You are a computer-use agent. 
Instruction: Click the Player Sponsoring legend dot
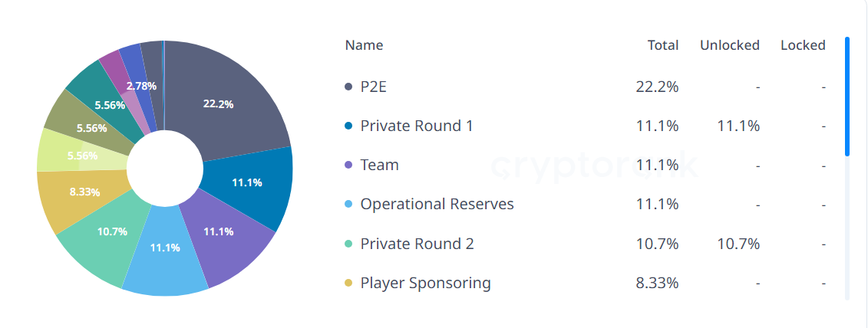[x=348, y=283]
